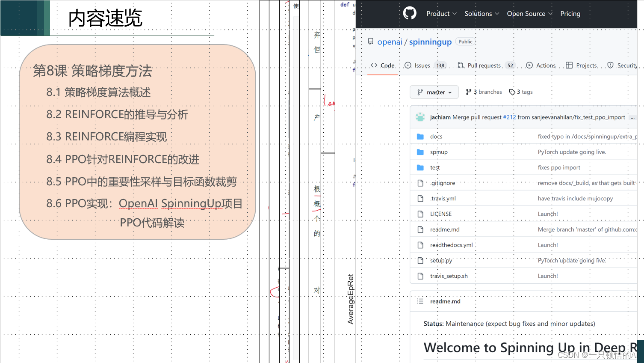
Task: Switch to the Issues tab
Action: pos(425,65)
